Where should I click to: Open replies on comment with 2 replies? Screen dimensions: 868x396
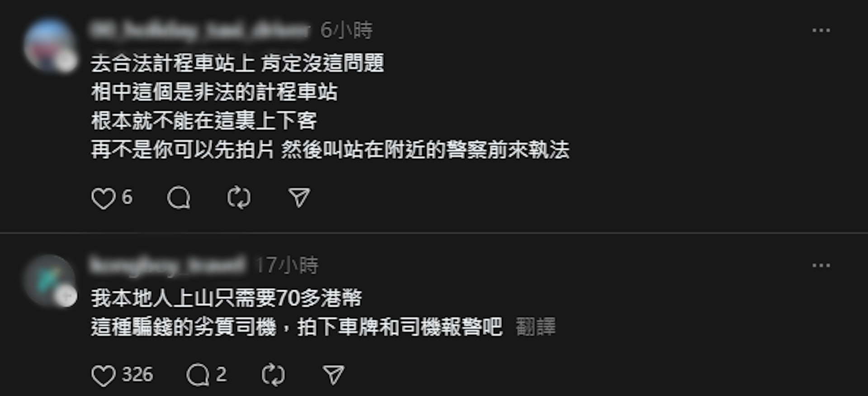198,375
